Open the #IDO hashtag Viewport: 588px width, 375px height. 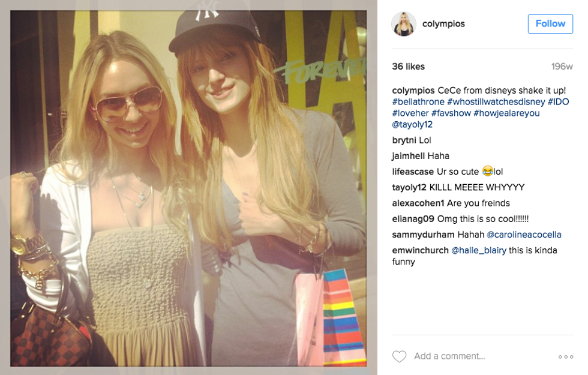click(x=559, y=101)
